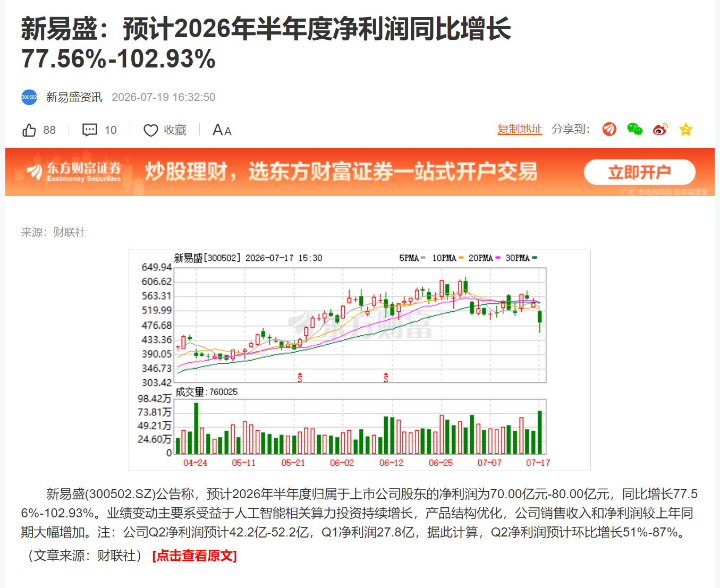Click the 成交量:760025 volume label
Image resolution: width=720 pixels, height=588 pixels.
point(207,392)
